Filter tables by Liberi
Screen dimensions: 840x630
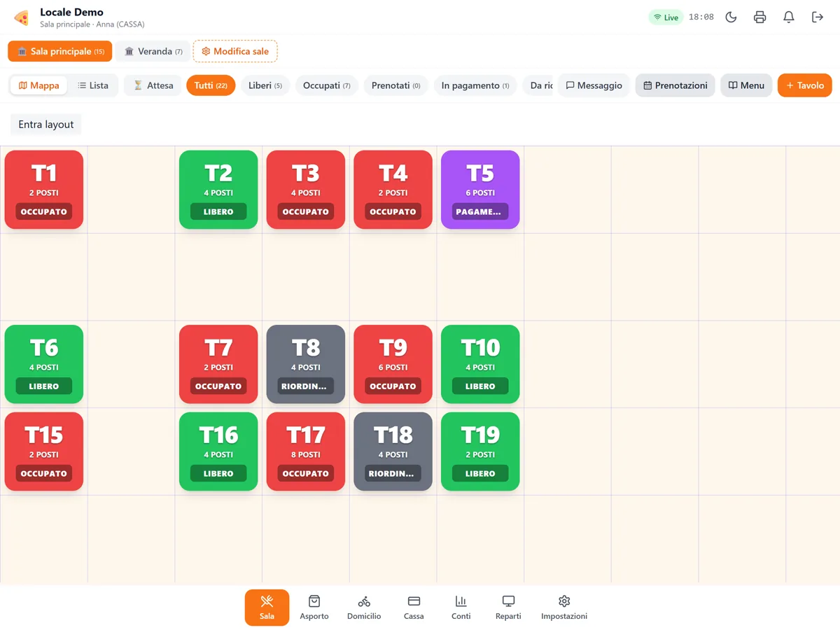[x=265, y=85]
